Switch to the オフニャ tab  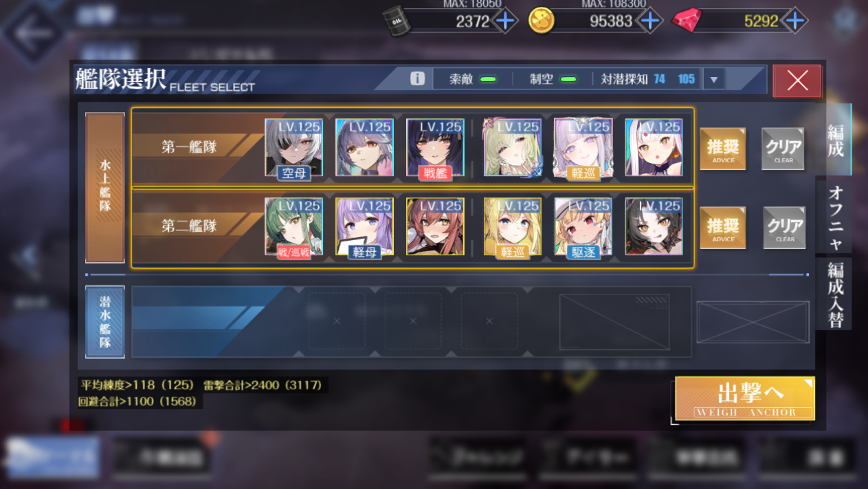pyautogui.click(x=834, y=215)
